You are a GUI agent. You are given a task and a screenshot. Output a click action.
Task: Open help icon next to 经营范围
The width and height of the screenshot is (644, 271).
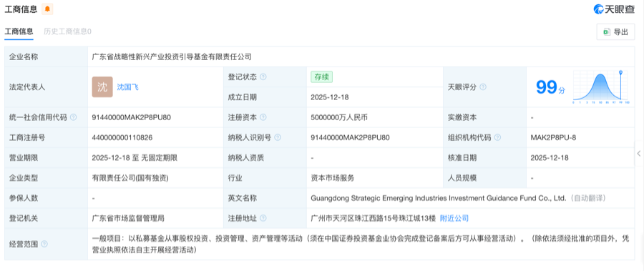coord(44,244)
